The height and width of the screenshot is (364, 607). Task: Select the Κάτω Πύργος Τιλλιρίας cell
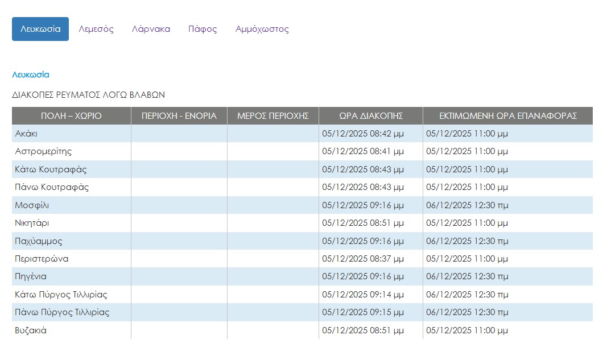[x=61, y=295]
